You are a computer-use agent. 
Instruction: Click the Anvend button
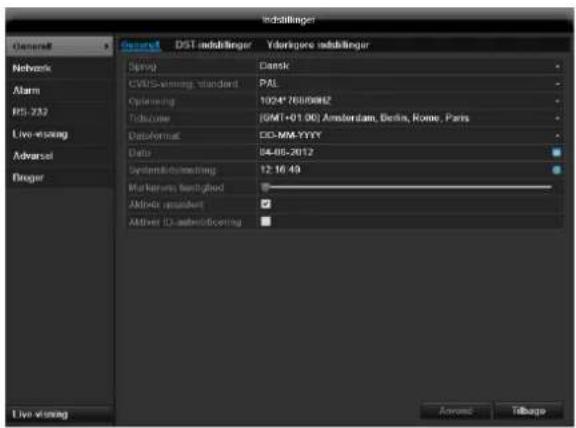pos(456,411)
